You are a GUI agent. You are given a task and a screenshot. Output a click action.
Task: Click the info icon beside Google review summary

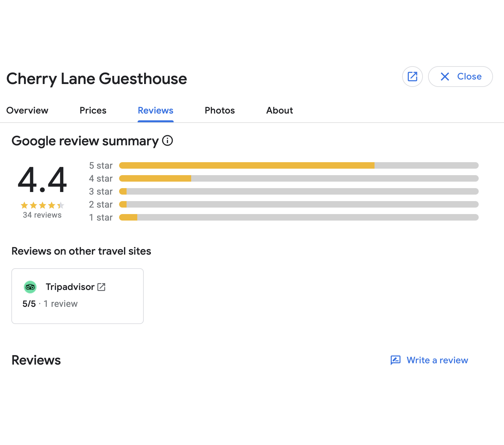(x=167, y=141)
